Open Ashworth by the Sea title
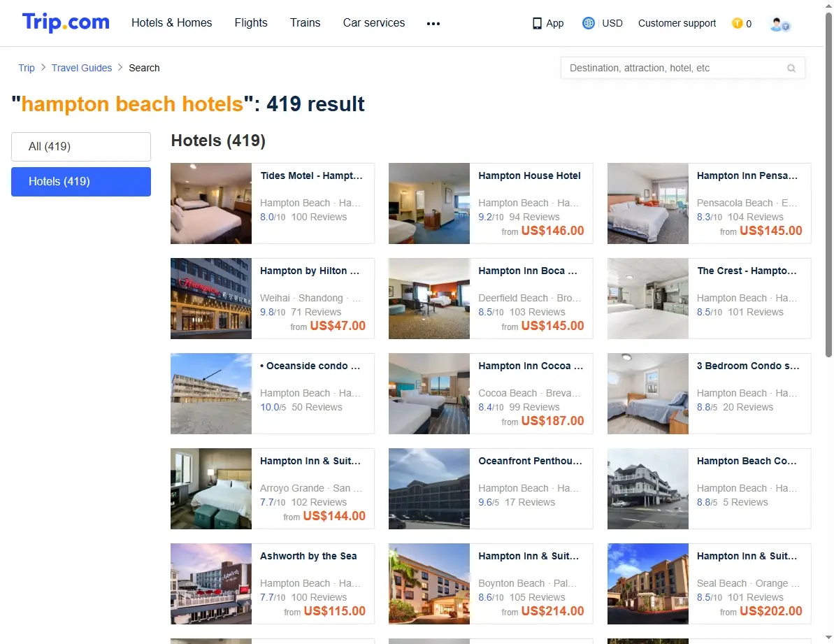This screenshot has width=834, height=644. (308, 557)
